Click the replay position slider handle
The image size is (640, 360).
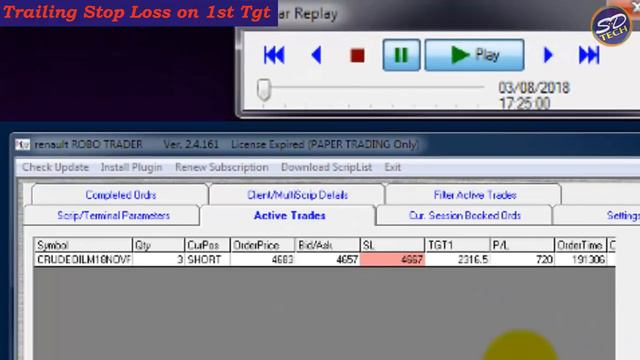tap(264, 89)
